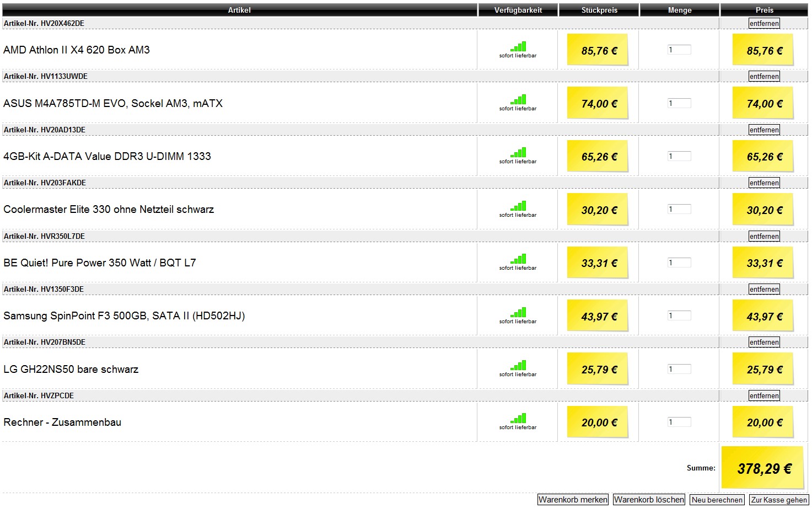This screenshot has height=508, width=812.
Task: Remove LG drive article HV207BN5DE via entfernen
Action: (764, 342)
